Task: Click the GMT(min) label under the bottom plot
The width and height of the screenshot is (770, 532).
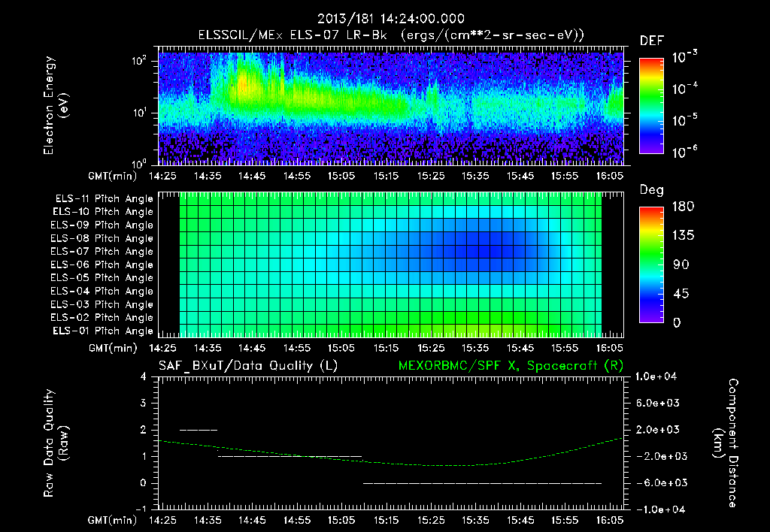Action: 112,520
